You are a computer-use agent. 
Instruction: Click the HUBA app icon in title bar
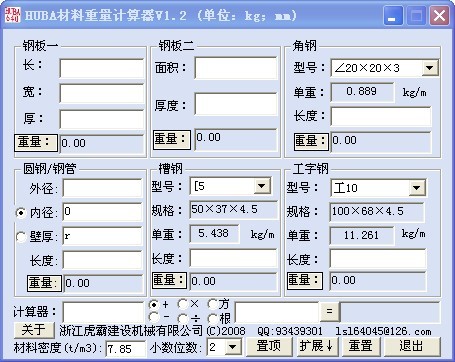tap(12, 15)
